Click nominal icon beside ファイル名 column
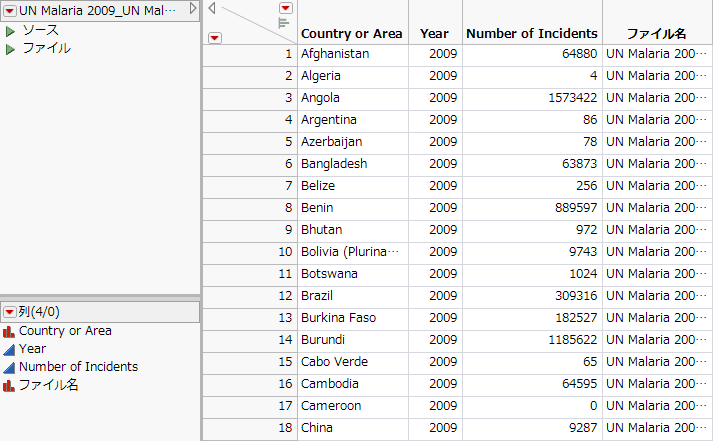713x441 pixels. [x=9, y=385]
